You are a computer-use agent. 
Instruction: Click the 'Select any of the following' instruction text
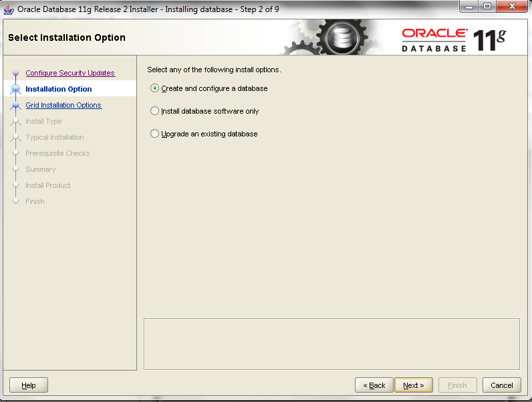click(x=214, y=70)
